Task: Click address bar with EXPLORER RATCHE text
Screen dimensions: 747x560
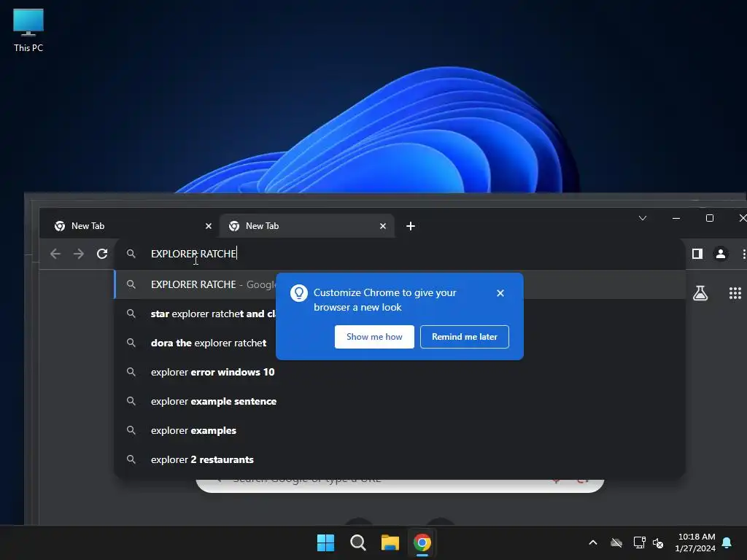Action: click(400, 254)
